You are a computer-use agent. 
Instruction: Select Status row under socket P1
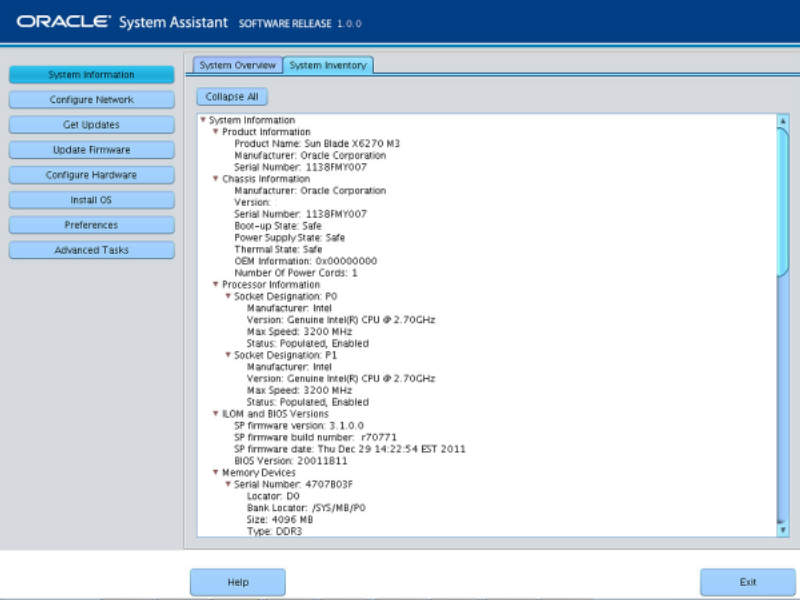click(308, 402)
